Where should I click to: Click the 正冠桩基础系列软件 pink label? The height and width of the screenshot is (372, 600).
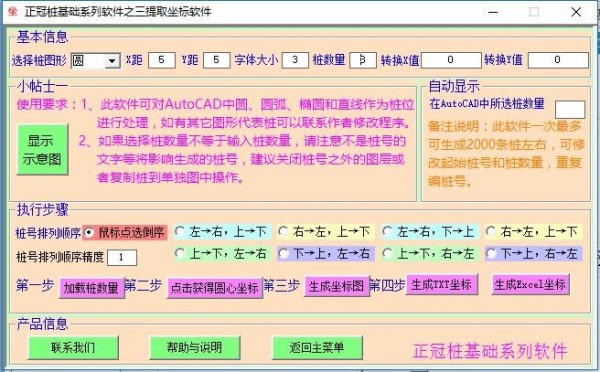490,351
